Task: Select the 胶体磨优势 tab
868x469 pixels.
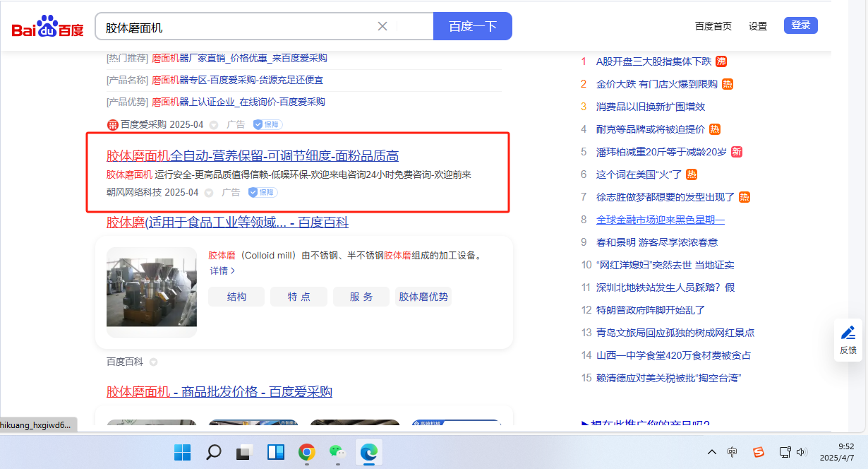Action: coord(423,297)
